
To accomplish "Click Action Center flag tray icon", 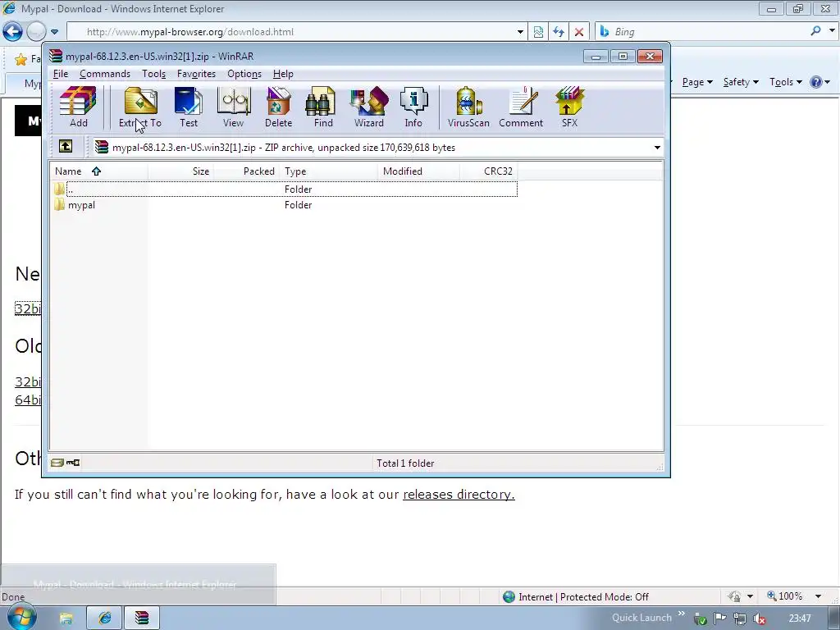I will pyautogui.click(x=719, y=619).
